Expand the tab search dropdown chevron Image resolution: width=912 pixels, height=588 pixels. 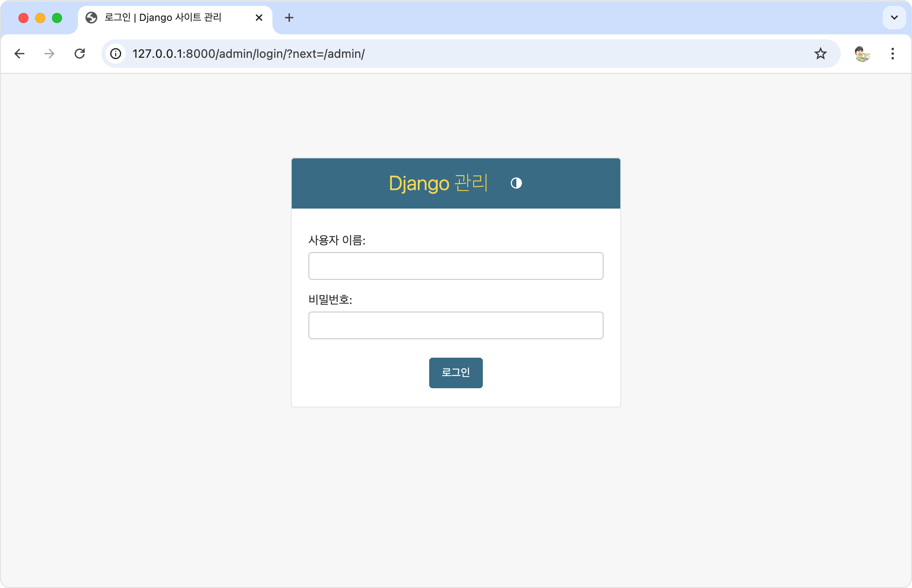click(894, 18)
